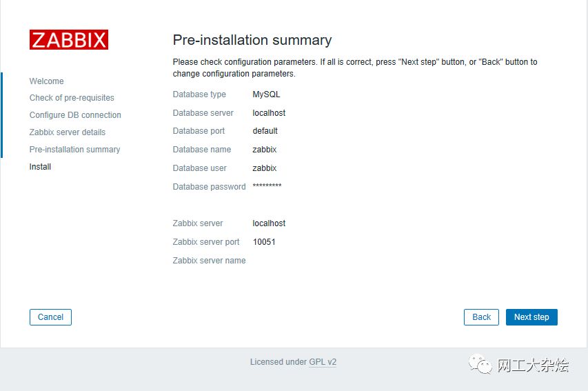Click the Database port default value
The width and height of the screenshot is (588, 391).
(265, 131)
